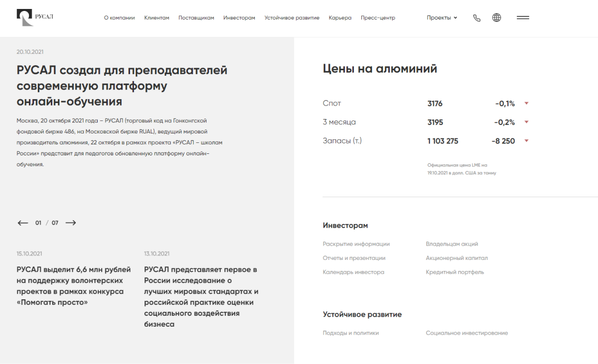Open Акционерный капитал link

pos(457,258)
